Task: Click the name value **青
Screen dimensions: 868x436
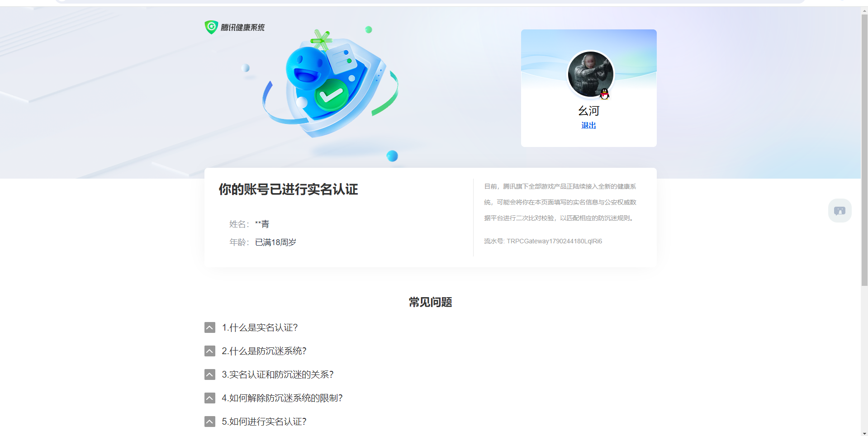Action: (262, 224)
